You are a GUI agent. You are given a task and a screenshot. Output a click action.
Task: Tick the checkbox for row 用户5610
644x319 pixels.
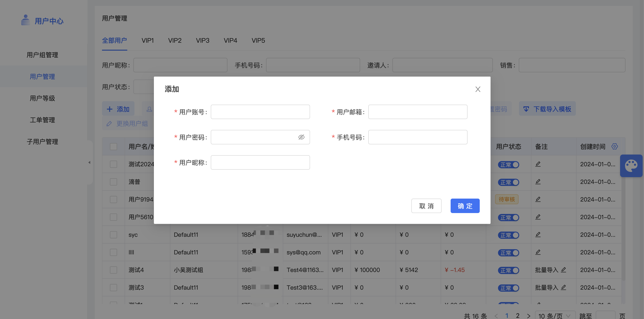click(114, 217)
